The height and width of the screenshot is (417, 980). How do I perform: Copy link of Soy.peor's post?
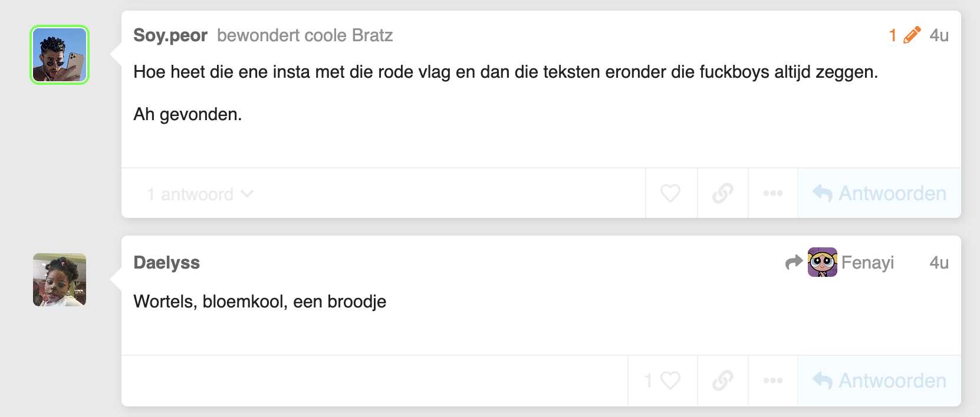click(x=723, y=193)
